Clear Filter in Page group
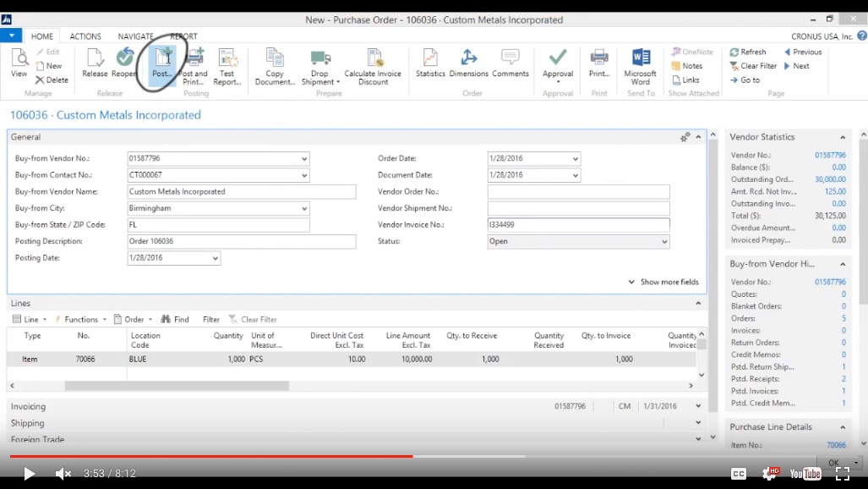868x489 pixels. click(753, 65)
